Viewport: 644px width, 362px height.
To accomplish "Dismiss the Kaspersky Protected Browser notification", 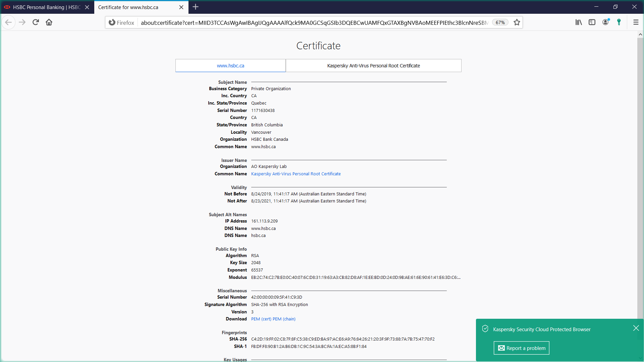I will 636,328.
